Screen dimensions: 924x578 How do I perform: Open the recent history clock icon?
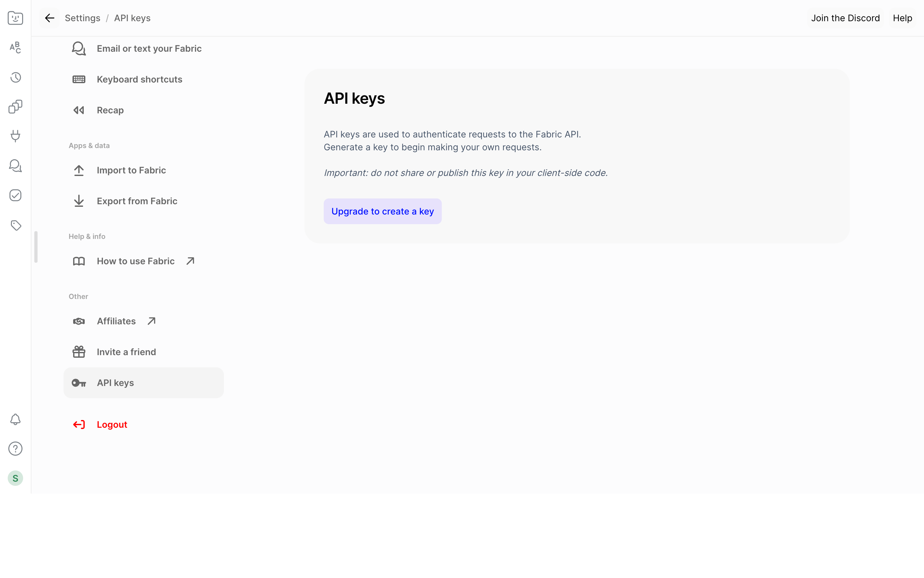[15, 77]
